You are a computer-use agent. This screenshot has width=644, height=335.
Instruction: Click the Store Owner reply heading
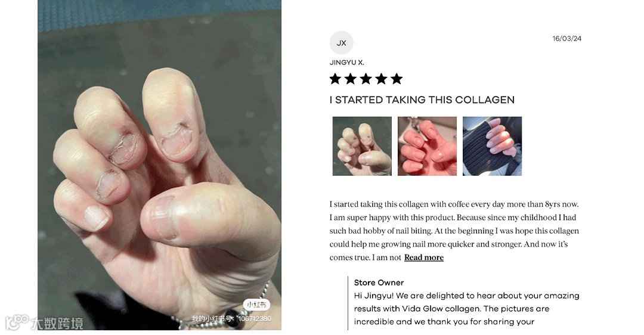(x=379, y=283)
